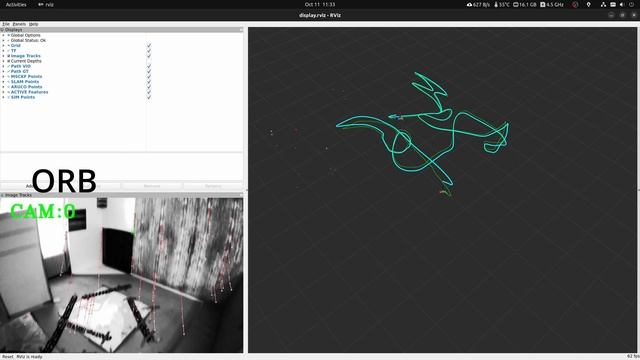Toggle the TF display checkbox
Screen dimensions: 640x360
pyautogui.click(x=149, y=51)
